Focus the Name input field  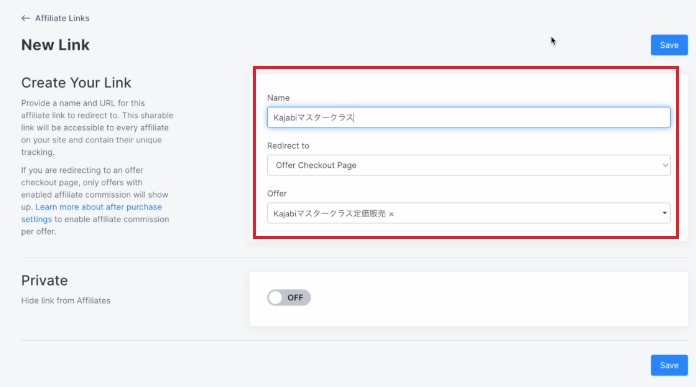tap(468, 118)
